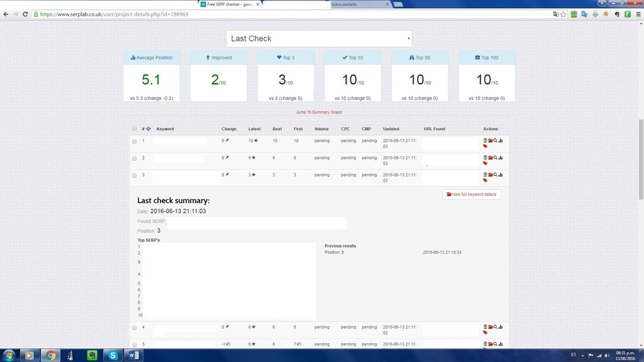Show the bar chart for row 2
This screenshot has height=362, width=644.
(x=500, y=158)
